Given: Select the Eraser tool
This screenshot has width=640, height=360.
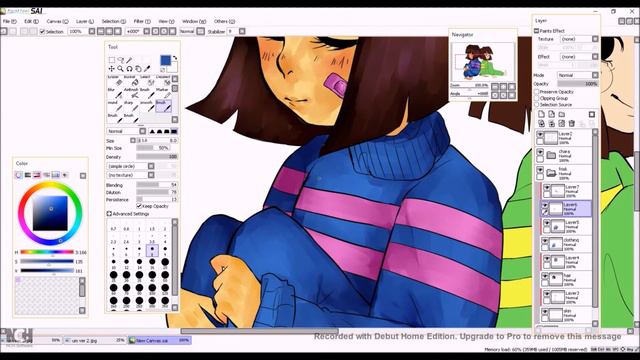Looking at the screenshot, I should tap(115, 81).
